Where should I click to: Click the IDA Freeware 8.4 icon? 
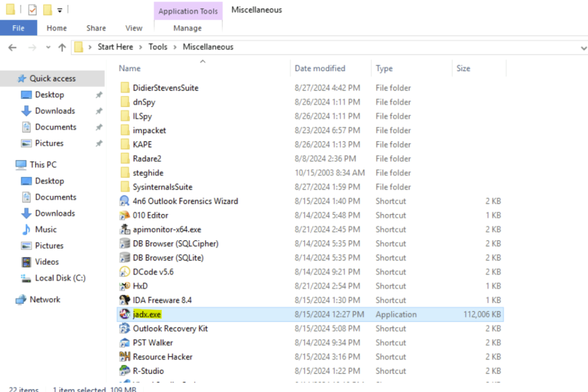coord(125,300)
